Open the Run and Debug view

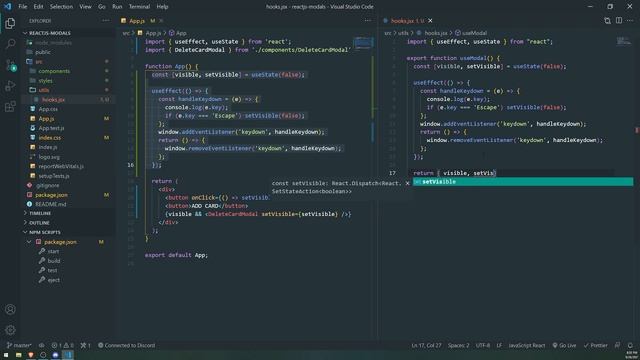(x=10, y=86)
